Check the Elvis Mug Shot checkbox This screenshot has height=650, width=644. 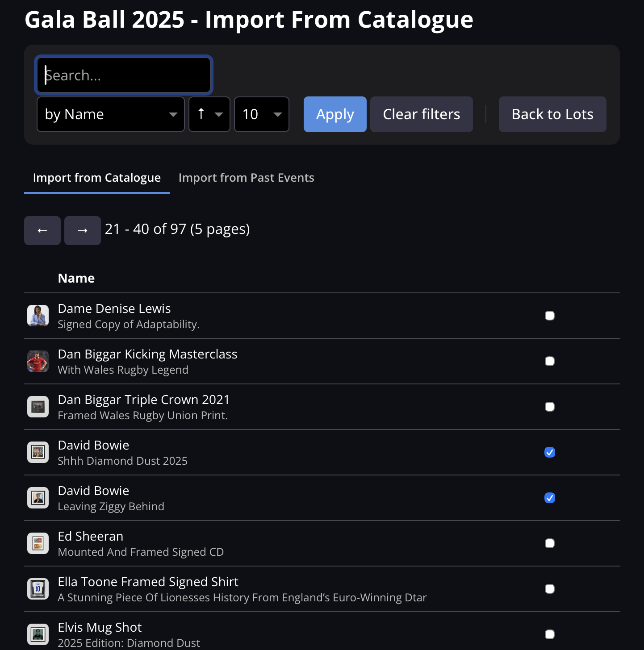pos(550,634)
